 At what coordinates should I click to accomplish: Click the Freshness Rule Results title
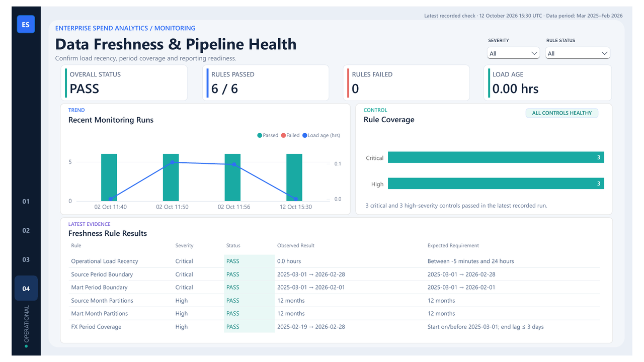pos(108,233)
